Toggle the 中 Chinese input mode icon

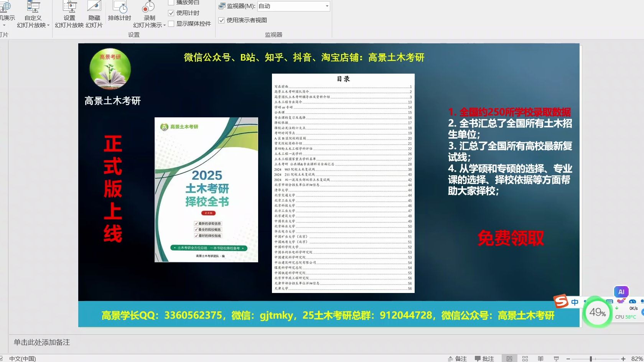pos(575,302)
